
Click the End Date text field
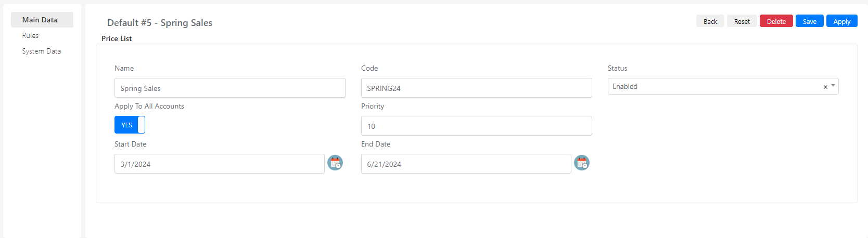[466, 164]
